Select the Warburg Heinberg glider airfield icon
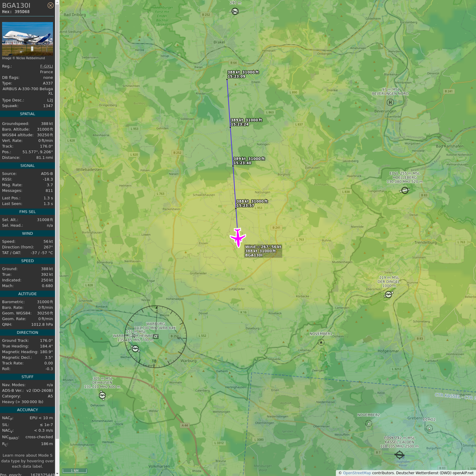The image size is (476, 476). click(135, 349)
